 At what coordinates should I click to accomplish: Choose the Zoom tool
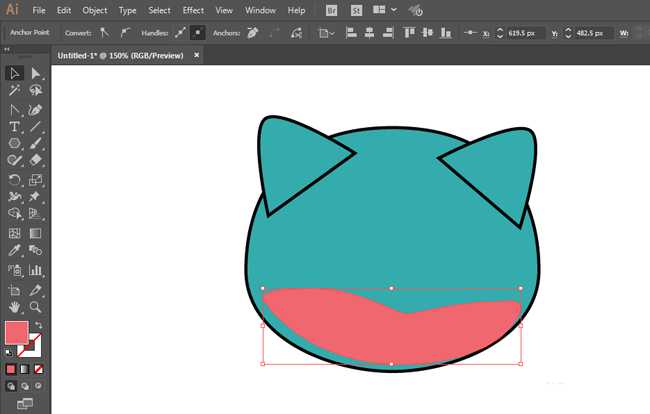click(35, 307)
